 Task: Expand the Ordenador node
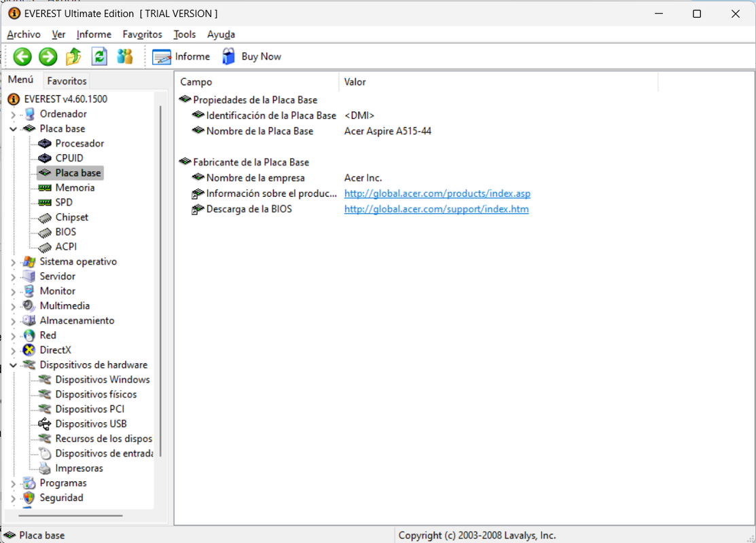pos(13,115)
